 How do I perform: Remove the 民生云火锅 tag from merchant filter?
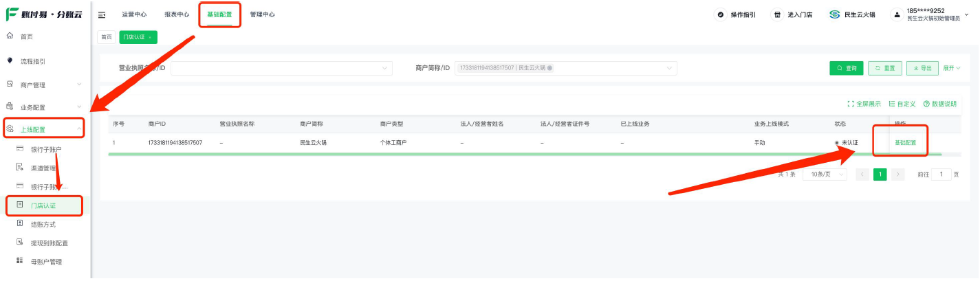[x=549, y=68]
